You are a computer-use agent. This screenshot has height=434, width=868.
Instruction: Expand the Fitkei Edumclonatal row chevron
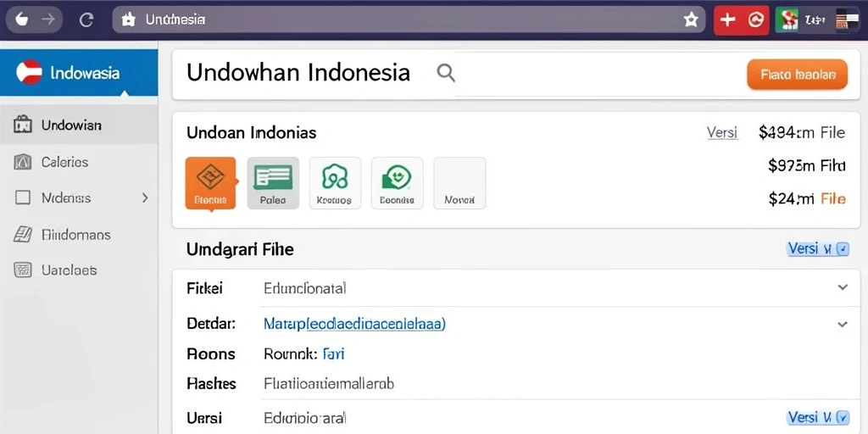click(843, 287)
